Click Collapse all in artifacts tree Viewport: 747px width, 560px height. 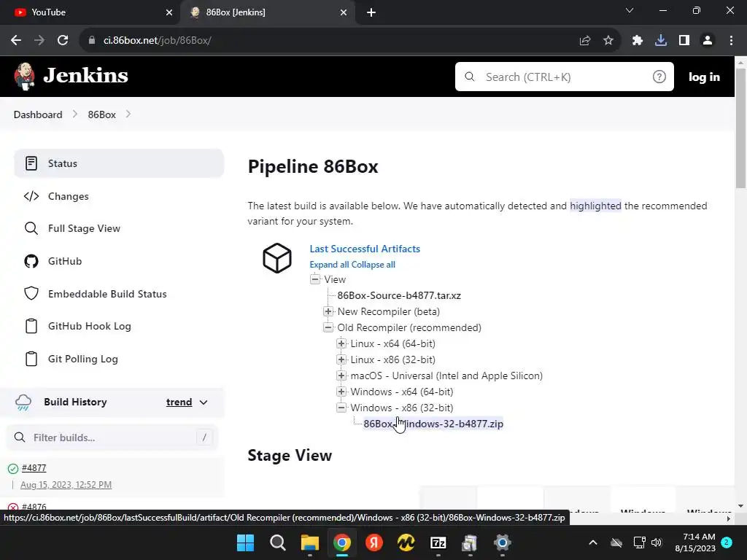pos(373,265)
